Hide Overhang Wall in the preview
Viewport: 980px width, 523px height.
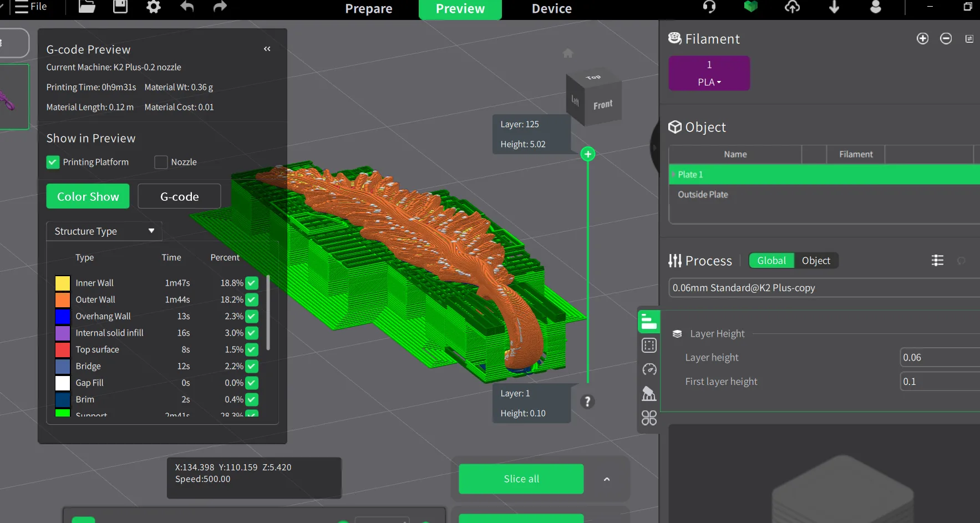(x=252, y=316)
